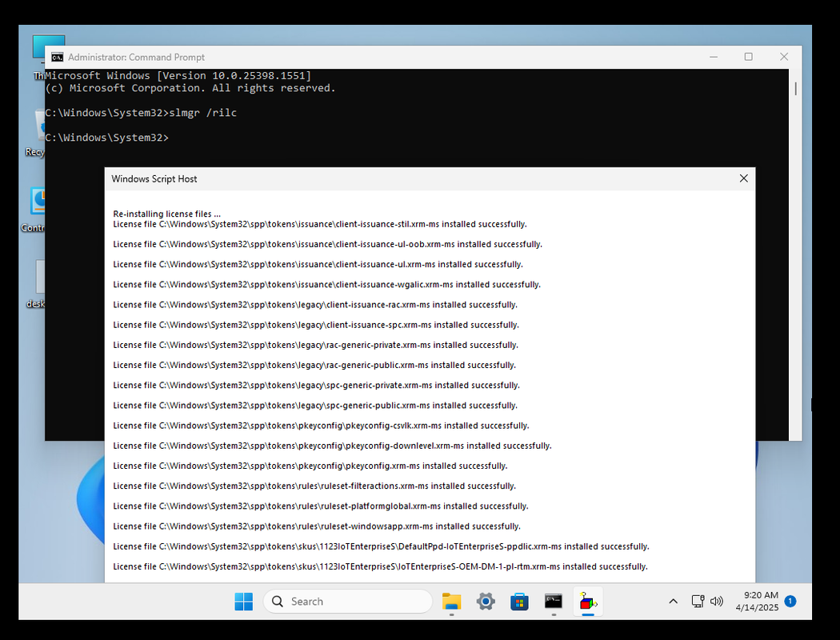
Task: Click the spc-generic-public.xrm-ms line
Action: click(315, 406)
